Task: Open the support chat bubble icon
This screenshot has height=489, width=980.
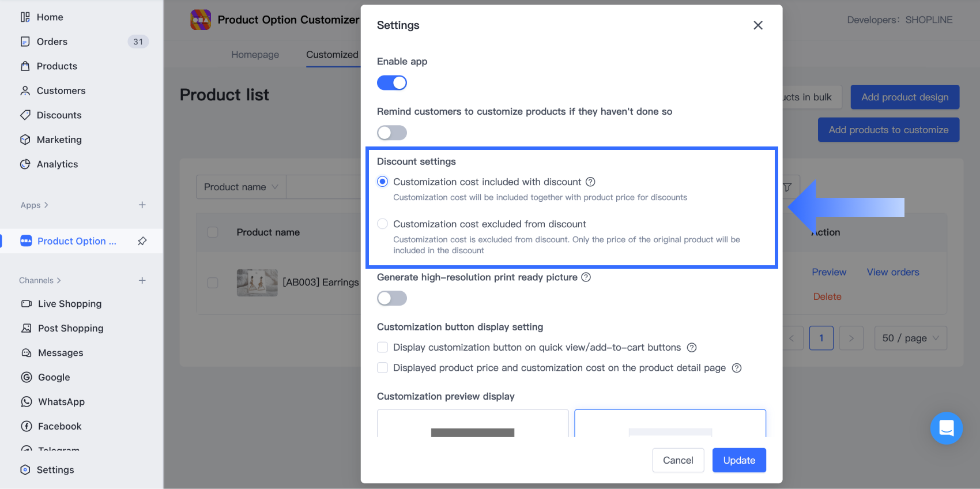Action: [946, 428]
